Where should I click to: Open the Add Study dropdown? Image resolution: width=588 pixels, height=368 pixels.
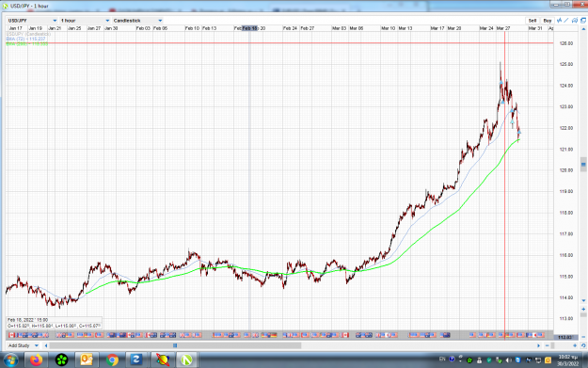[x=24, y=345]
